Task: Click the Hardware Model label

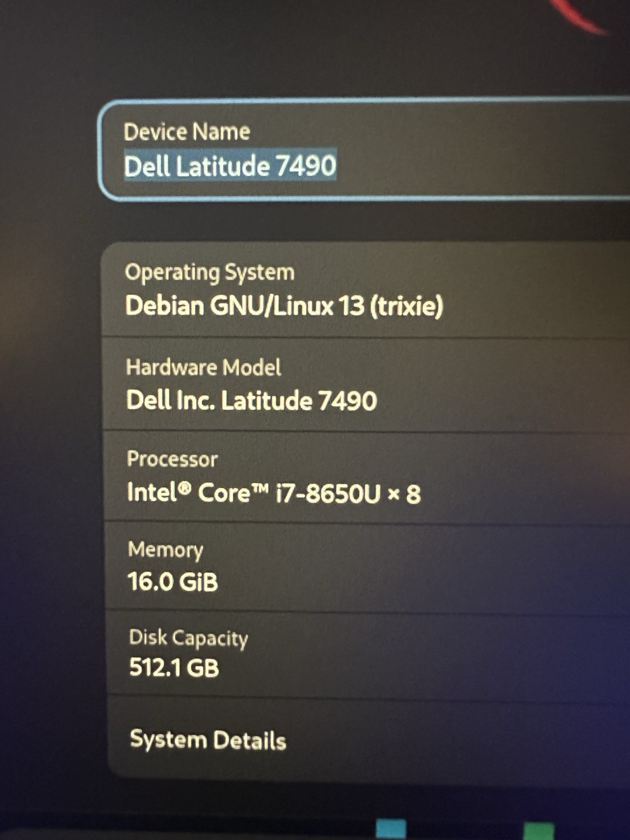Action: click(x=204, y=367)
